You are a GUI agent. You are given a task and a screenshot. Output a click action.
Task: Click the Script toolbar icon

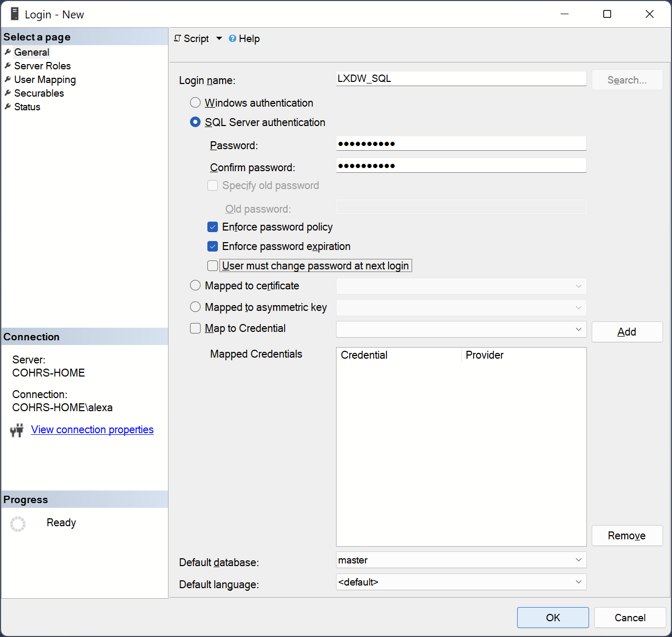click(178, 38)
